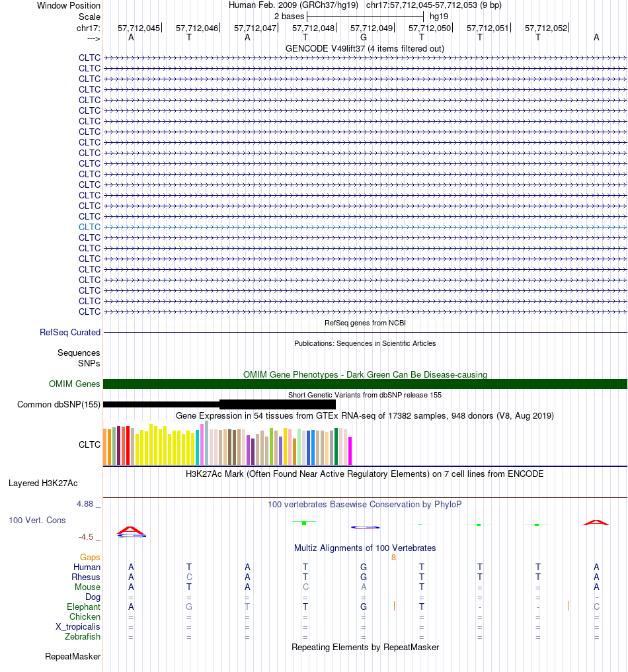This screenshot has height=672, width=628.
Task: Click the Chicken alignment row label
Action: 85,616
